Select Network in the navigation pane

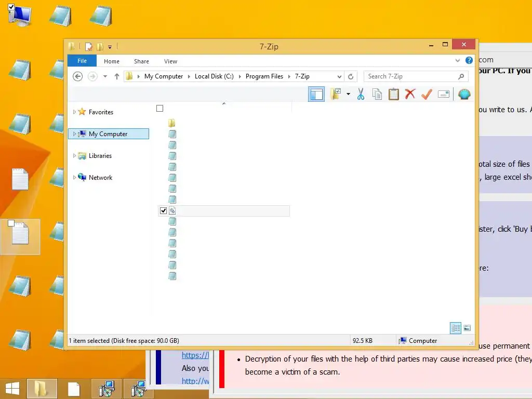[100, 178]
